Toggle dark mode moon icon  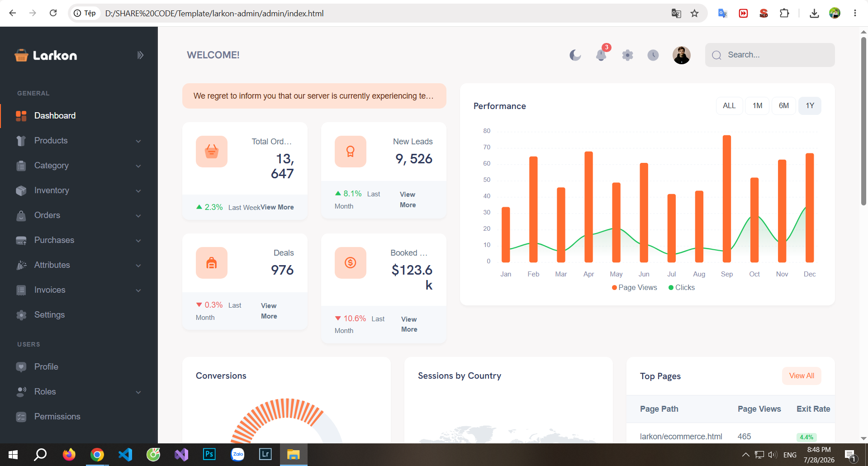(575, 55)
